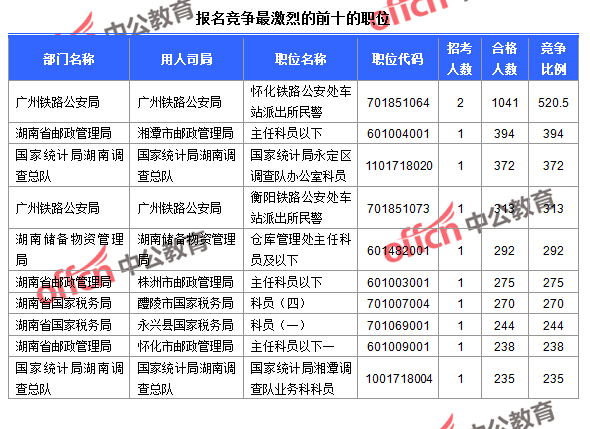Select position code 601004001
The height and width of the screenshot is (429, 590).
398,134
